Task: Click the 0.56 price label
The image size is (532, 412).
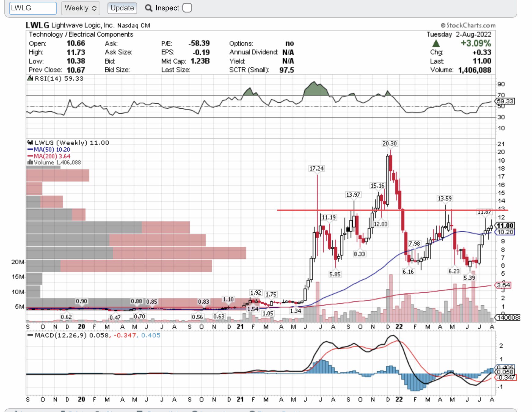Action: coord(198,317)
